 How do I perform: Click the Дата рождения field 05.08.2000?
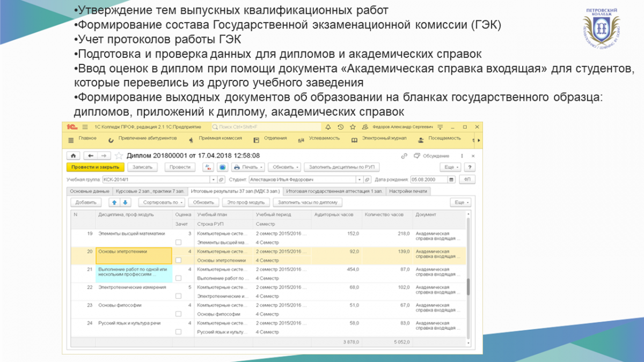coord(429,180)
